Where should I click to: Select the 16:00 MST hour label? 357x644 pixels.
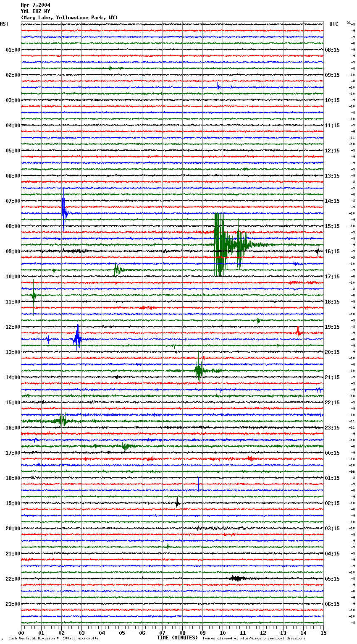click(13, 428)
